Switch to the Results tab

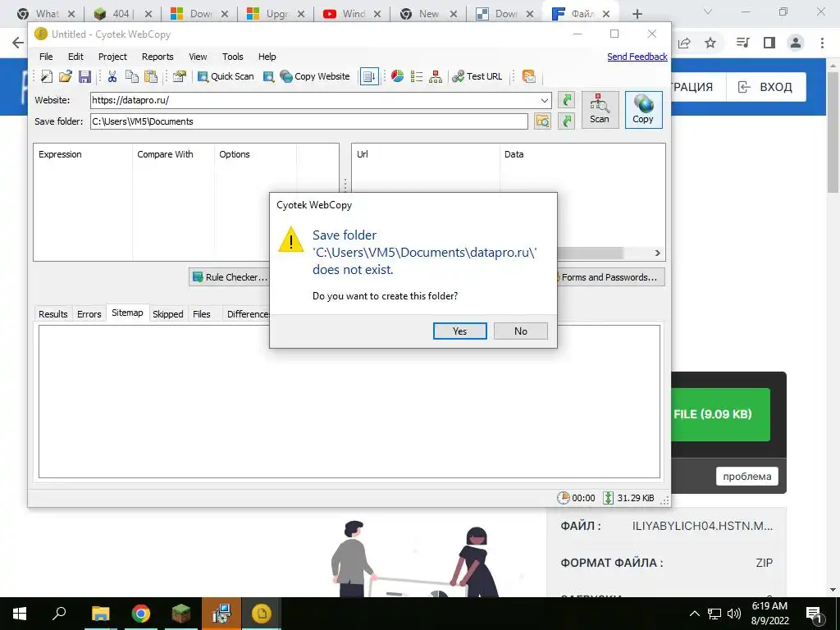(53, 314)
